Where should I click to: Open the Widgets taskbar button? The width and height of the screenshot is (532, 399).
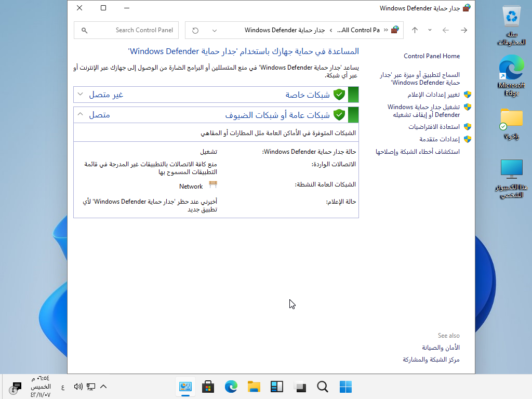pyautogui.click(x=277, y=387)
